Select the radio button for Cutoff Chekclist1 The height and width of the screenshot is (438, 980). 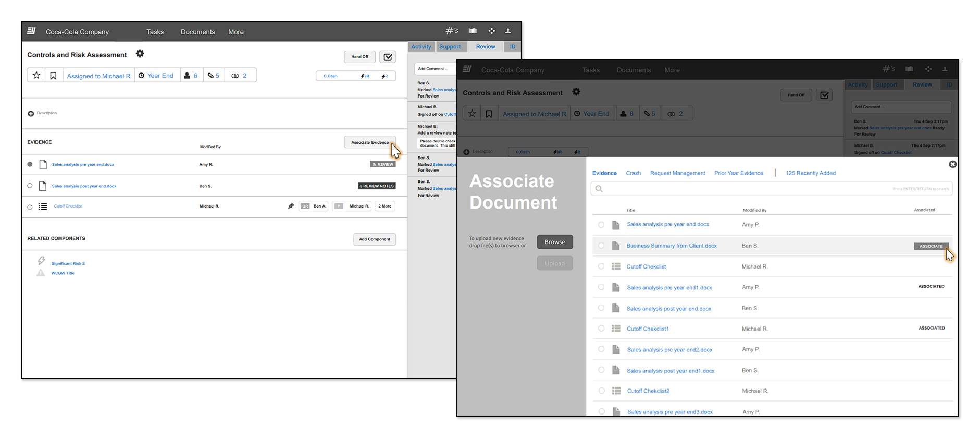[x=601, y=328]
